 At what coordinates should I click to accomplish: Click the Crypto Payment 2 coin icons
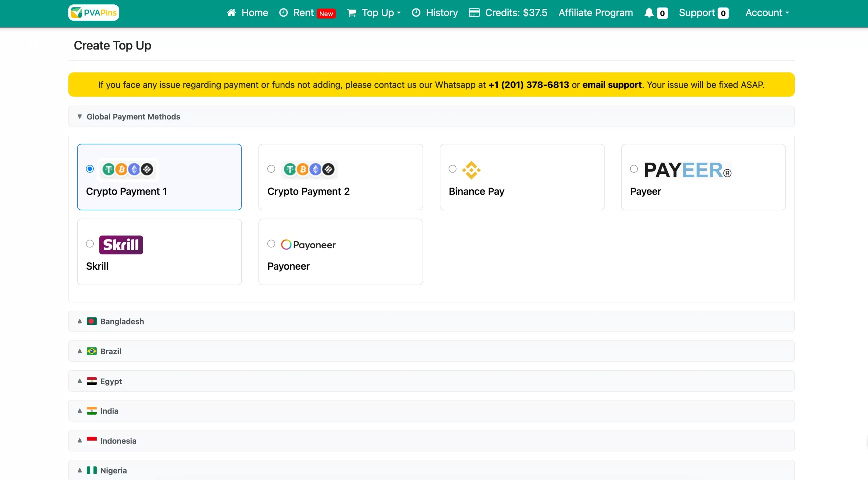click(x=309, y=169)
